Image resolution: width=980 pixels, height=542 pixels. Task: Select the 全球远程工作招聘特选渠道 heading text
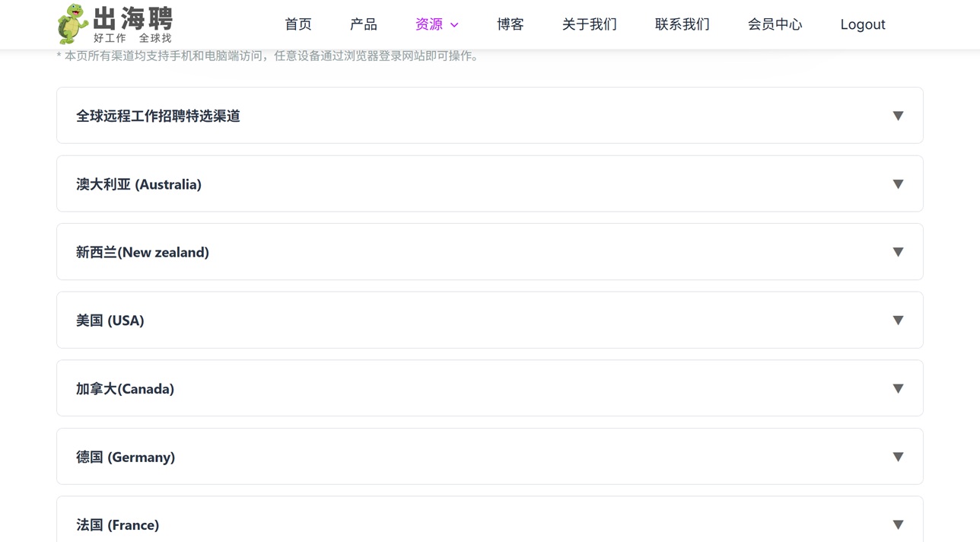[x=158, y=116]
